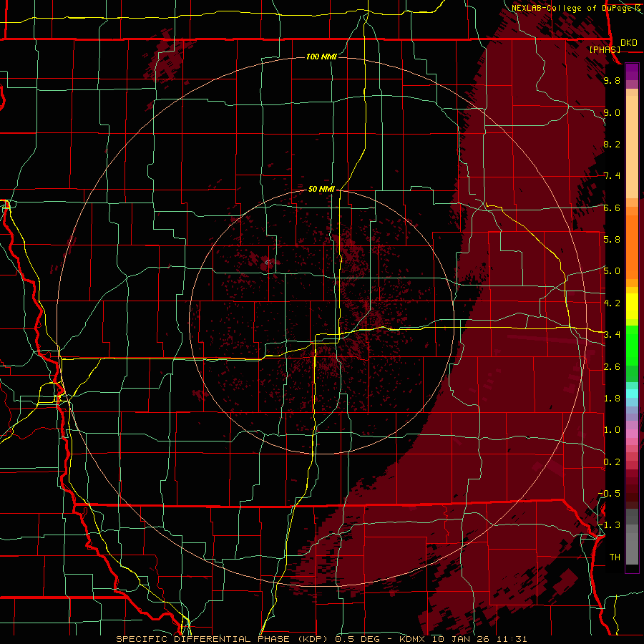Click the 9.8 value on color scale

click(612, 81)
